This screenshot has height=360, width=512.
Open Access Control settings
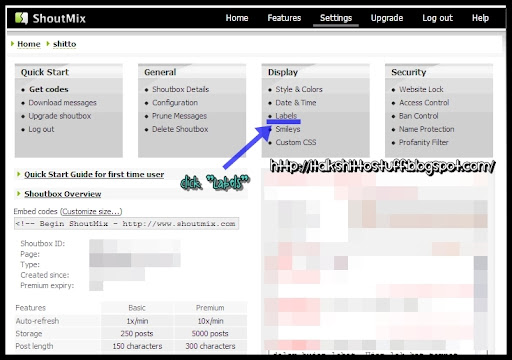(x=424, y=103)
